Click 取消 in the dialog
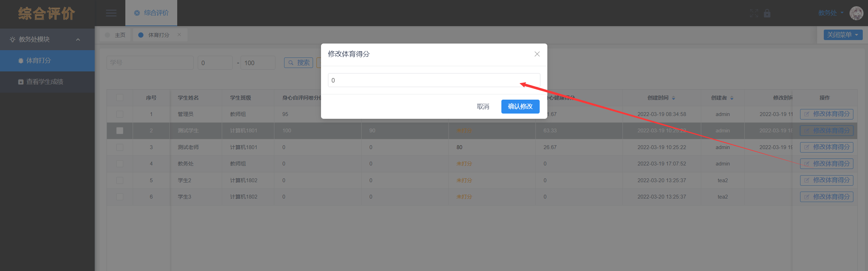This screenshot has width=868, height=271. (483, 107)
